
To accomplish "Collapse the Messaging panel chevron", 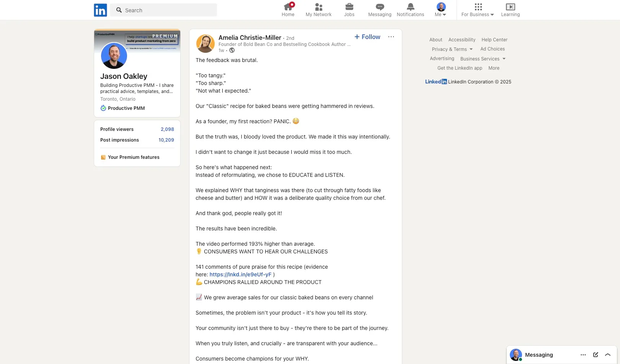I will 608,354.
